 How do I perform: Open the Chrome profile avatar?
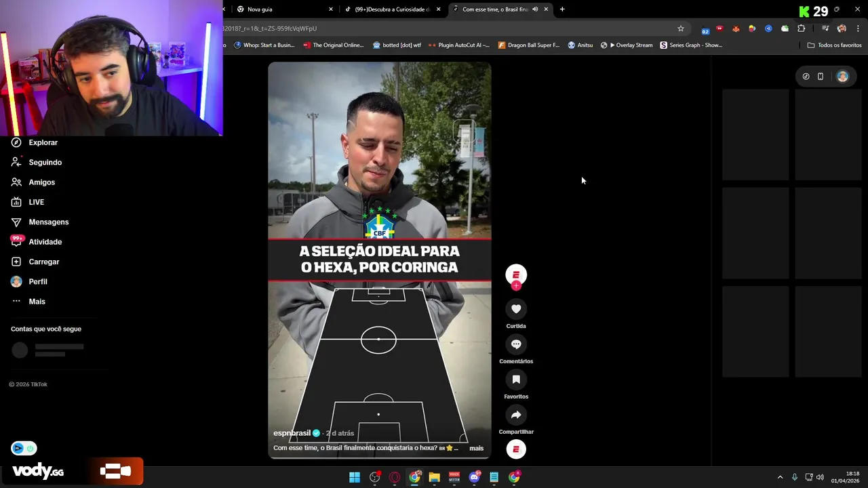pos(842,28)
